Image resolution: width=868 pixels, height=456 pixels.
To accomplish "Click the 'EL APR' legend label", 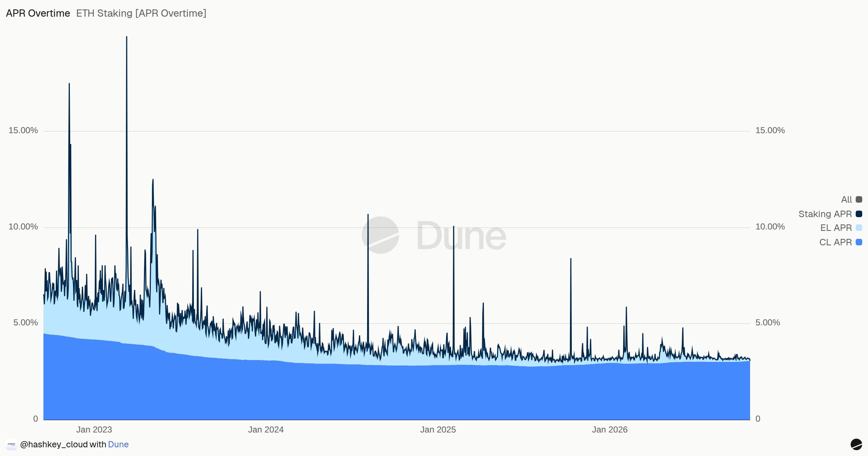I will click(x=836, y=228).
